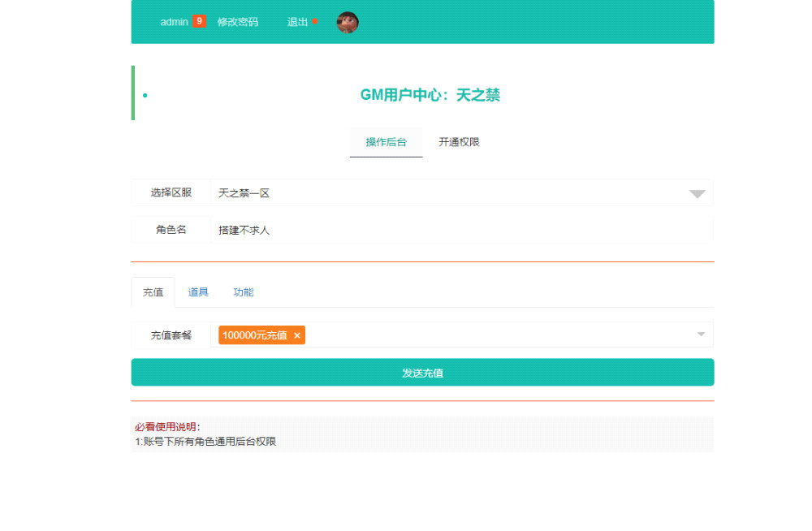812x531 pixels.
Task: Click the GM用户中心：天之禁 heading
Action: 430,95
